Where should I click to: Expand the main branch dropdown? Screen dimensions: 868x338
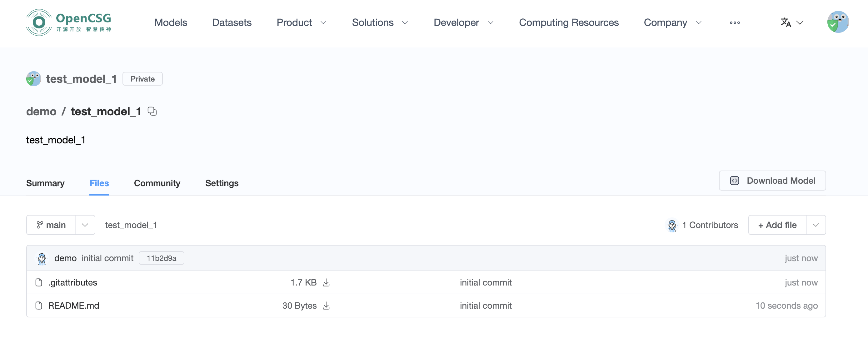[85, 225]
